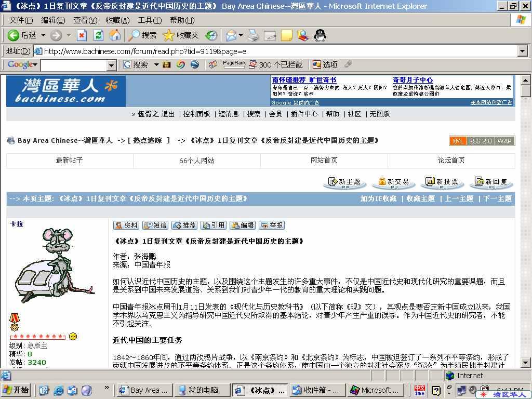The width and height of the screenshot is (532, 399).
Task: Click the yellow note toolbar icon
Action: pos(286,35)
